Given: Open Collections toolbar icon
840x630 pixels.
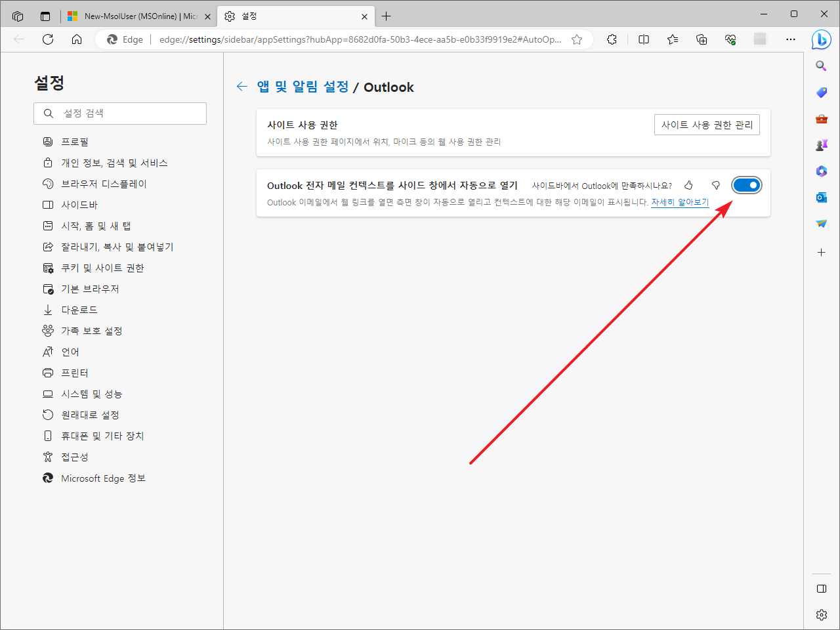Looking at the screenshot, I should (x=702, y=39).
